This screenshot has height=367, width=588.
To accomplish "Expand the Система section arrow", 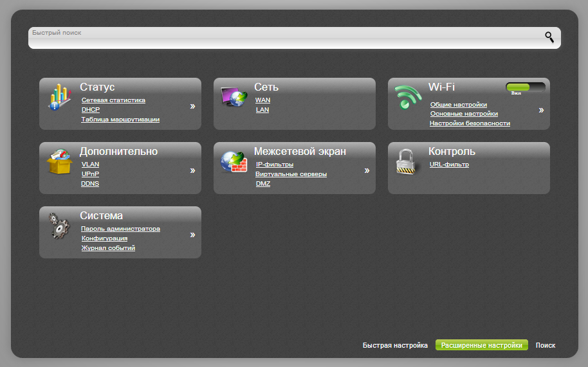I will point(192,235).
